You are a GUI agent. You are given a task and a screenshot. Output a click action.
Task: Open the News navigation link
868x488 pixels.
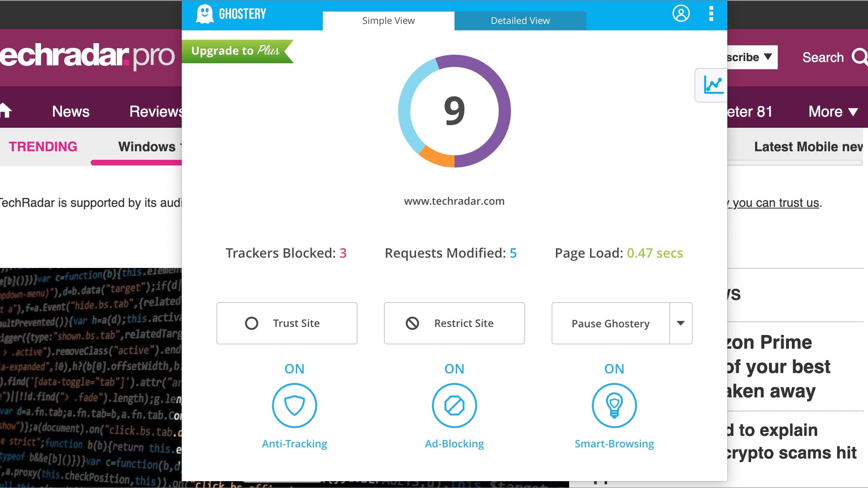click(71, 112)
